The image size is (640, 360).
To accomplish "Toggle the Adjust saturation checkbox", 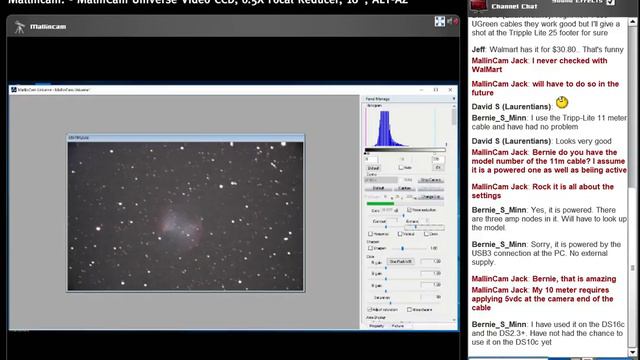I will tap(370, 310).
